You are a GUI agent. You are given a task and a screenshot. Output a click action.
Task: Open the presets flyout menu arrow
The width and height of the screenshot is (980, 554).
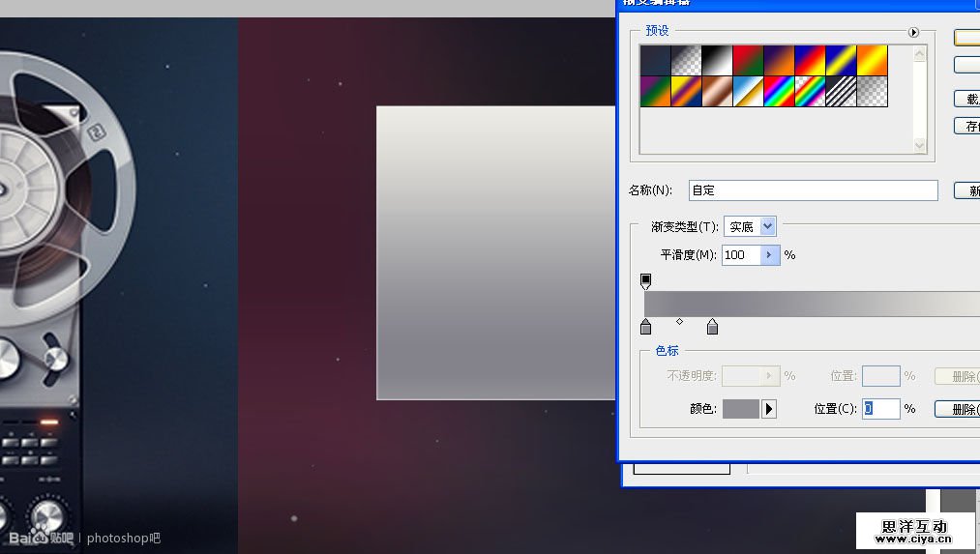913,32
